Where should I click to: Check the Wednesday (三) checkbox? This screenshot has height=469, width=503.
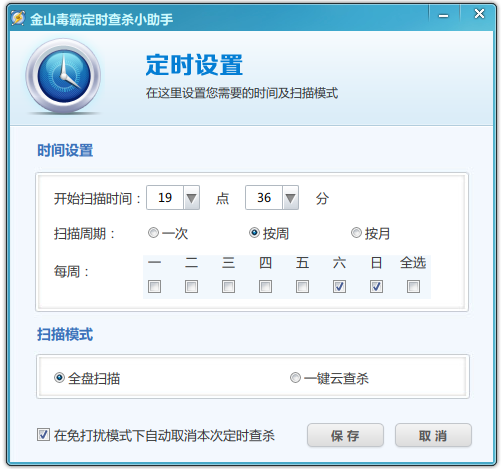(x=228, y=286)
